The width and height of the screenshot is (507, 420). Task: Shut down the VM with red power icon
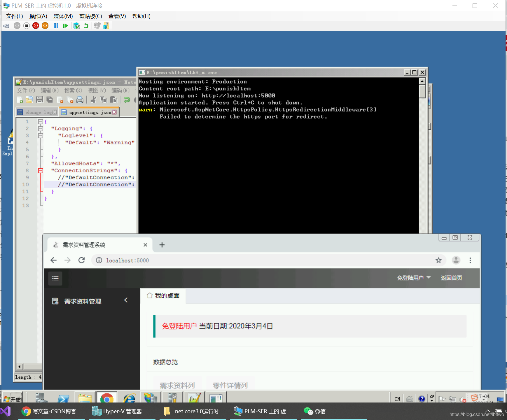tap(36, 26)
